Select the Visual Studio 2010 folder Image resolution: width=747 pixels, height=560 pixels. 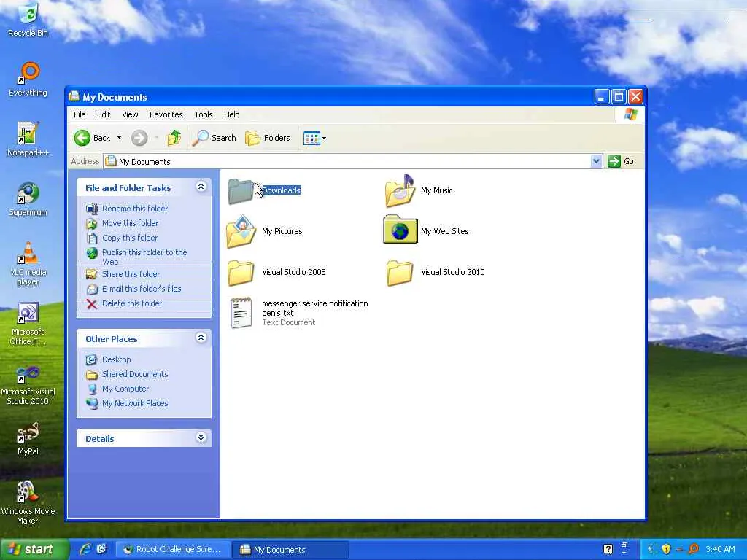pos(436,273)
